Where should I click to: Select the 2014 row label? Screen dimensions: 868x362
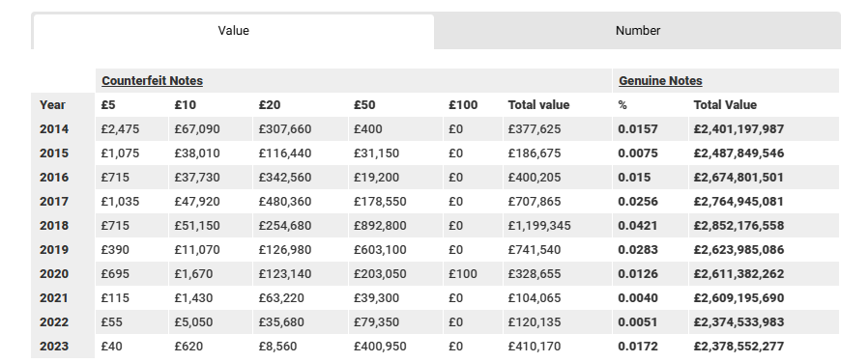(x=54, y=129)
